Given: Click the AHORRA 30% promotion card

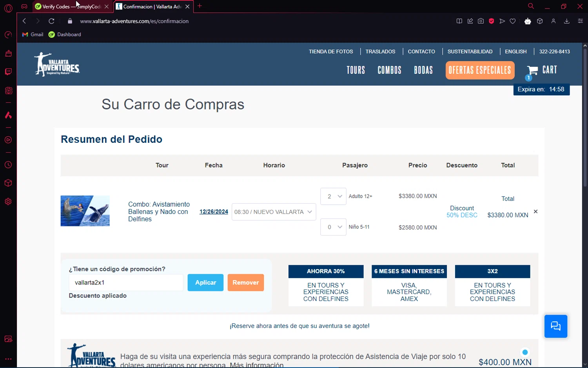Looking at the screenshot, I should click(326, 286).
